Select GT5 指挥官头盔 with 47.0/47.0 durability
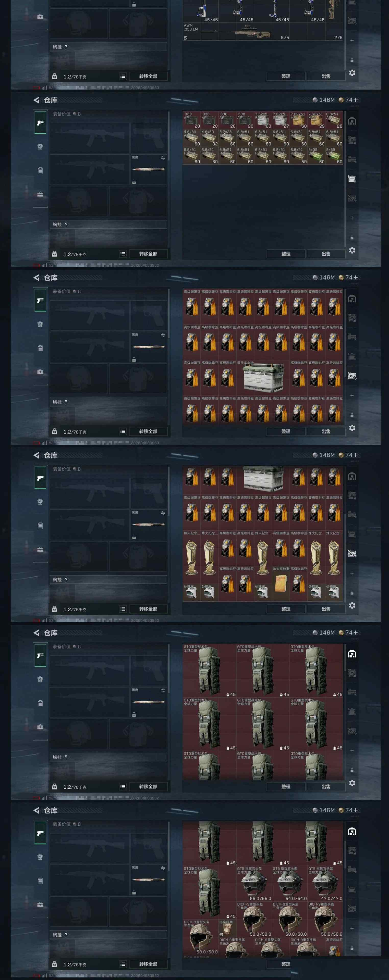 [x=325, y=884]
